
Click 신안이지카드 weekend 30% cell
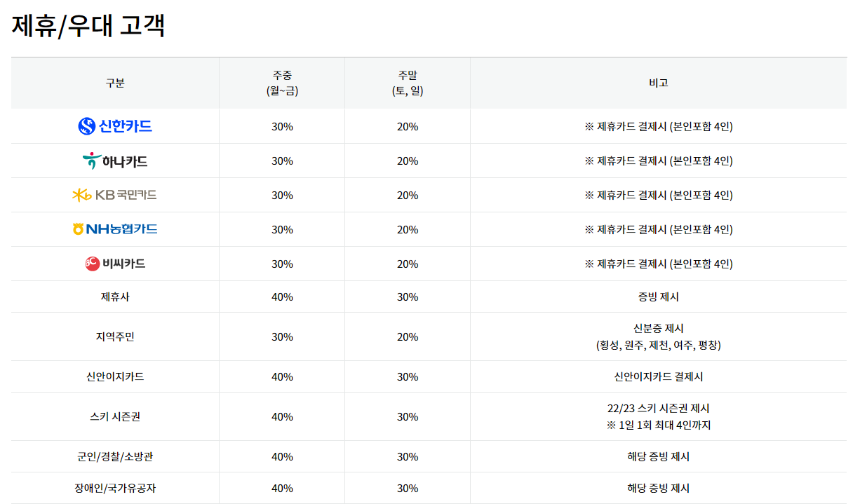pos(408,376)
